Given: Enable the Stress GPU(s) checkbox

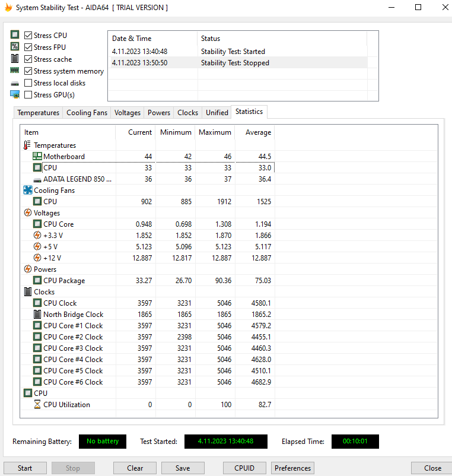Looking at the screenshot, I should tap(28, 95).
